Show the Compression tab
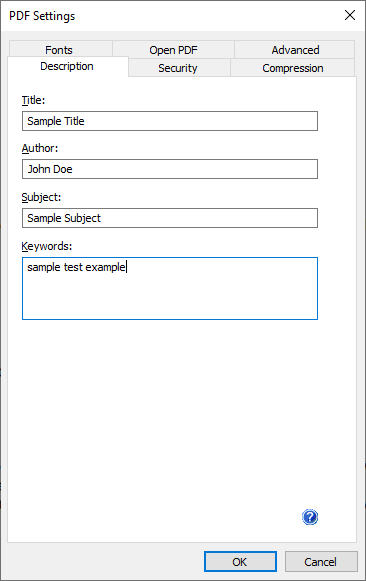366x581 pixels. [293, 68]
